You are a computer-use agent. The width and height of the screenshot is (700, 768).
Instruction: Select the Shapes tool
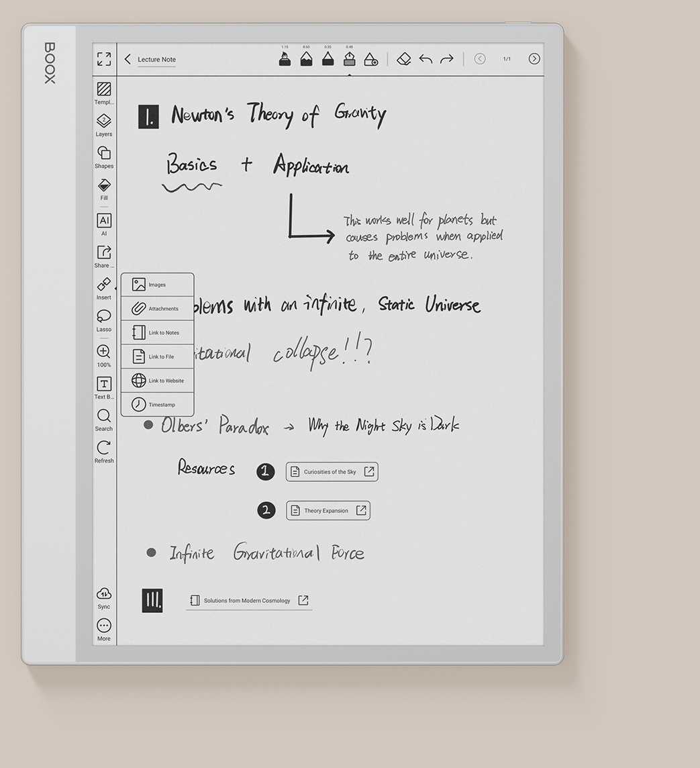point(104,156)
